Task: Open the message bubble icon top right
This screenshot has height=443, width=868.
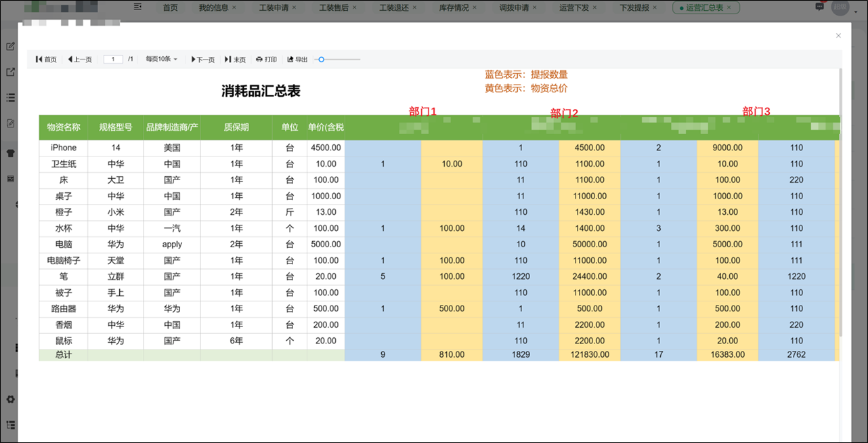Action: pos(819,7)
